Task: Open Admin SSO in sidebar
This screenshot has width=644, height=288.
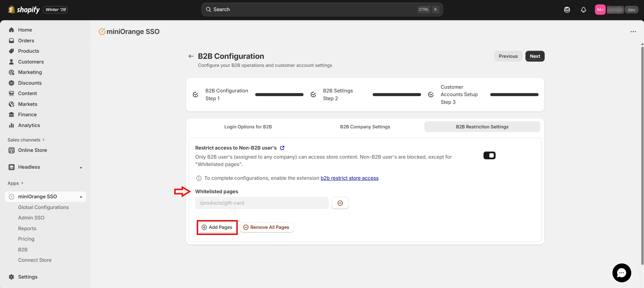Action: point(31,218)
